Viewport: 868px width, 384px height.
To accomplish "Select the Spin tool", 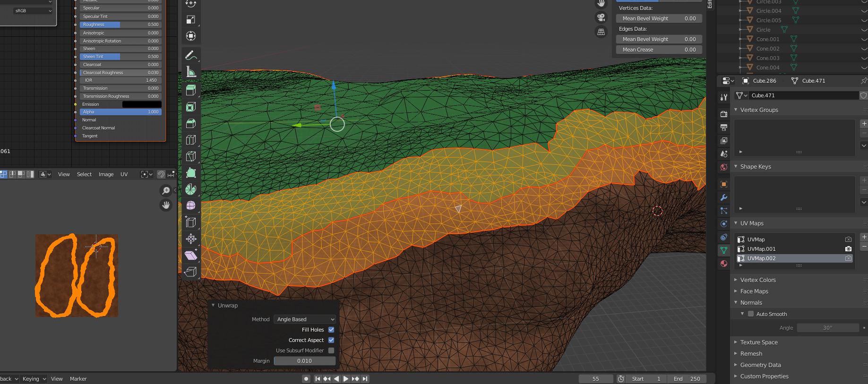I will click(191, 189).
